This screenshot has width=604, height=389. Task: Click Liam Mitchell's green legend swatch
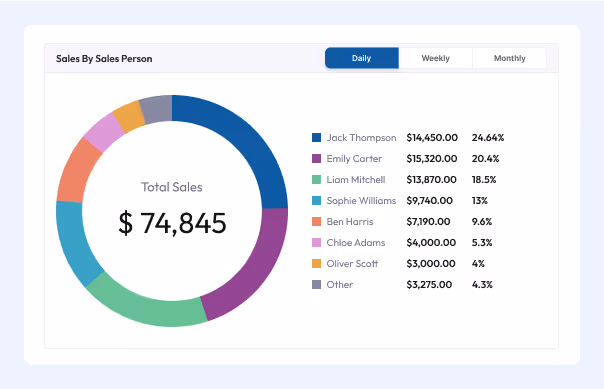[x=316, y=179]
